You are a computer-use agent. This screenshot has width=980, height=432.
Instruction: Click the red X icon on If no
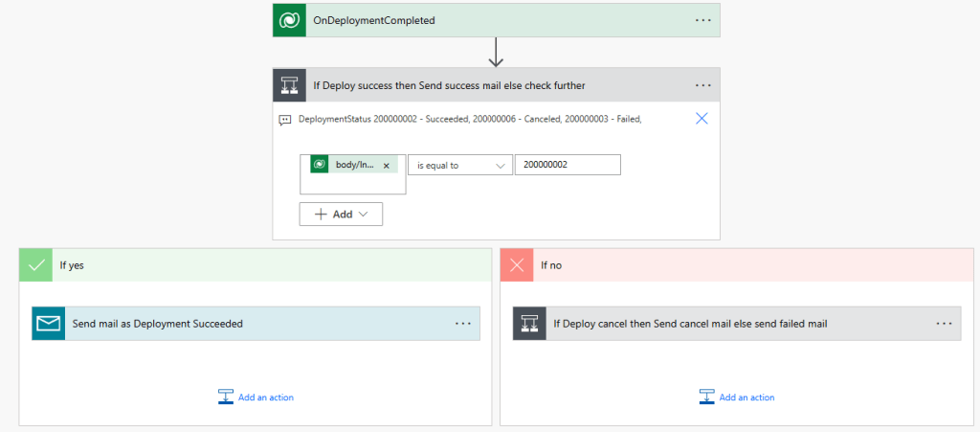518,265
